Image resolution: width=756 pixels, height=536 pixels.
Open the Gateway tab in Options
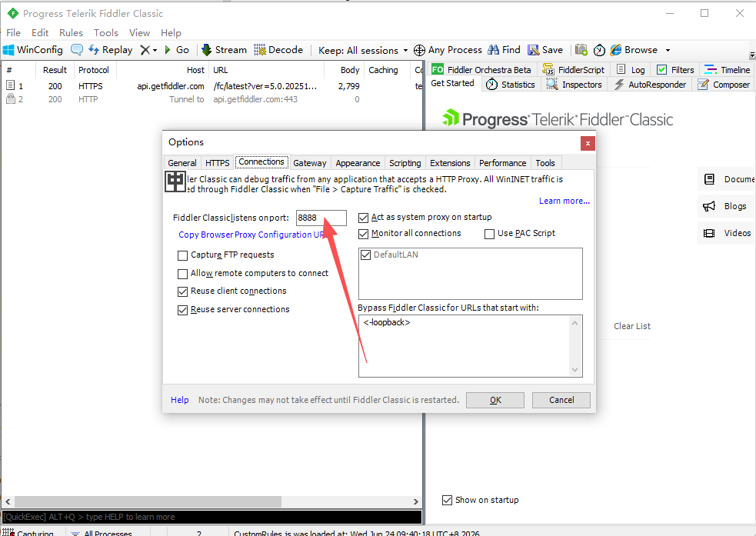(x=309, y=163)
